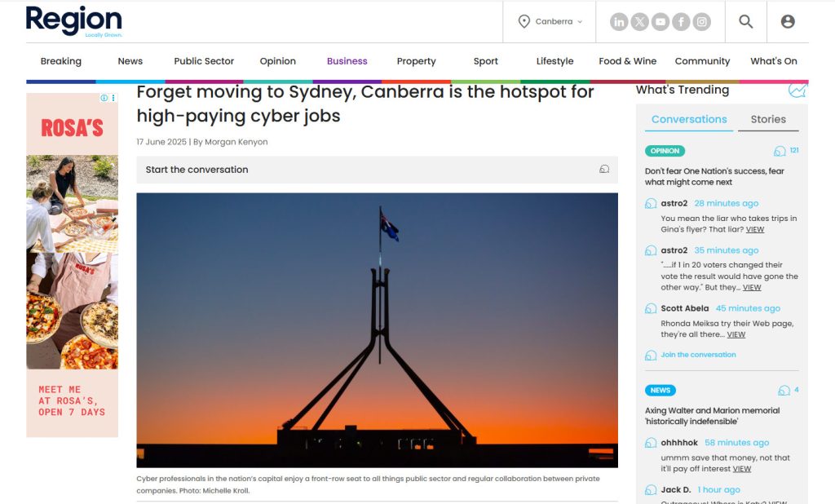
Task: Click VIEW link after pay off interest comment
Action: [741, 469]
